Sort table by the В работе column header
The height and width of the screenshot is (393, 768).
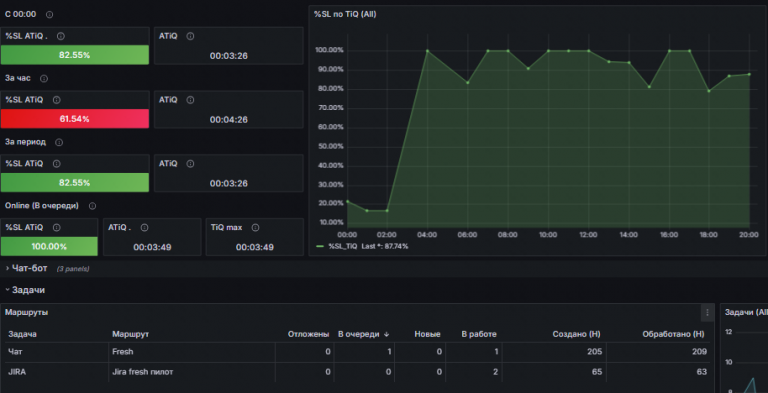coord(479,334)
